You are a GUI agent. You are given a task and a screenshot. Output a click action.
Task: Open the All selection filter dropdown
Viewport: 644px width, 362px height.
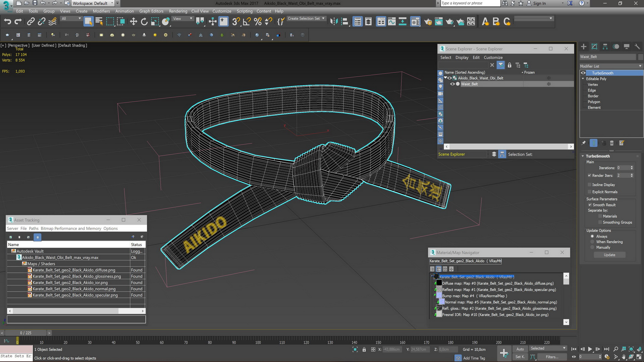point(71,19)
